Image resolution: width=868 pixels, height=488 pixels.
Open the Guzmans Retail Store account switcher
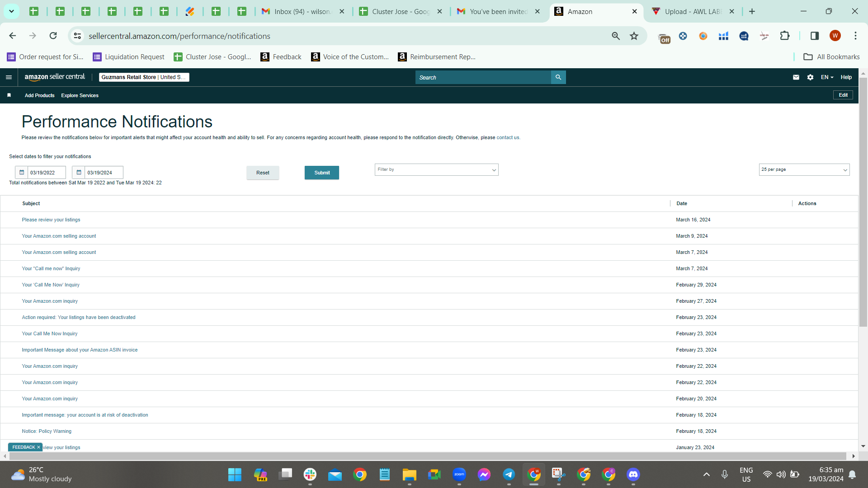pos(144,77)
